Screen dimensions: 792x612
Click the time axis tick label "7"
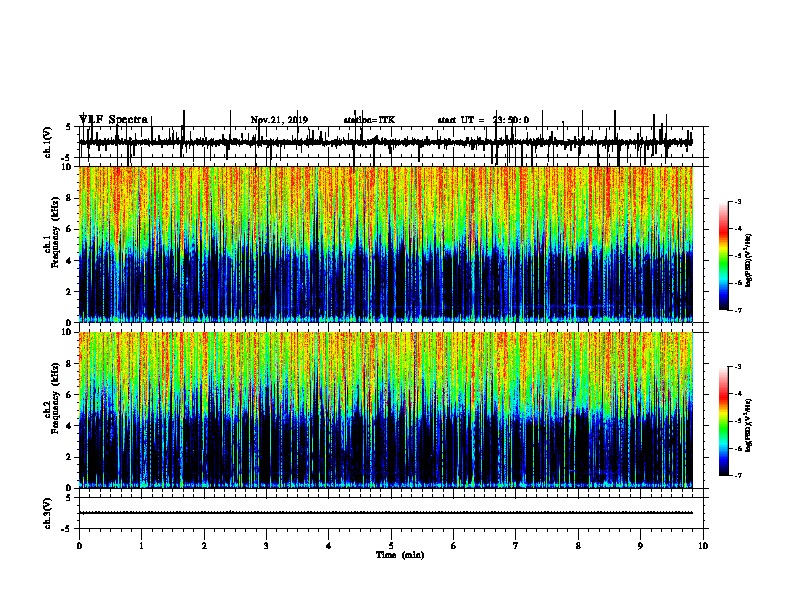[x=516, y=546]
